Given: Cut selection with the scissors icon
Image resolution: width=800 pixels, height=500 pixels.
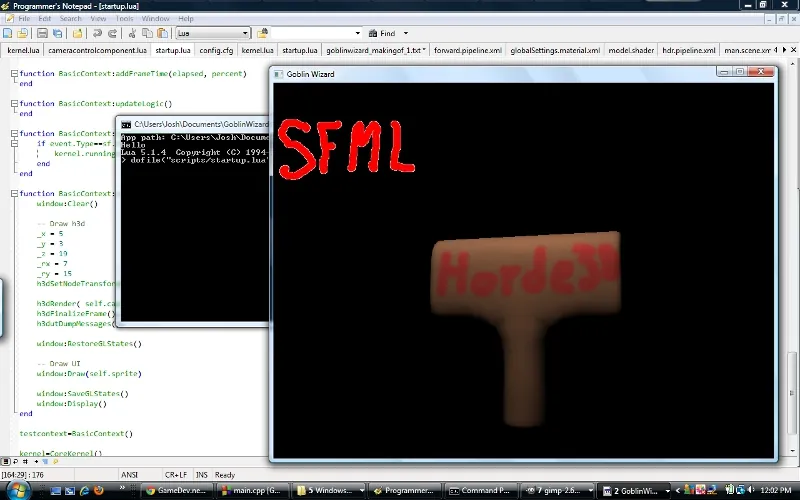Looking at the screenshot, I should tap(132, 33).
